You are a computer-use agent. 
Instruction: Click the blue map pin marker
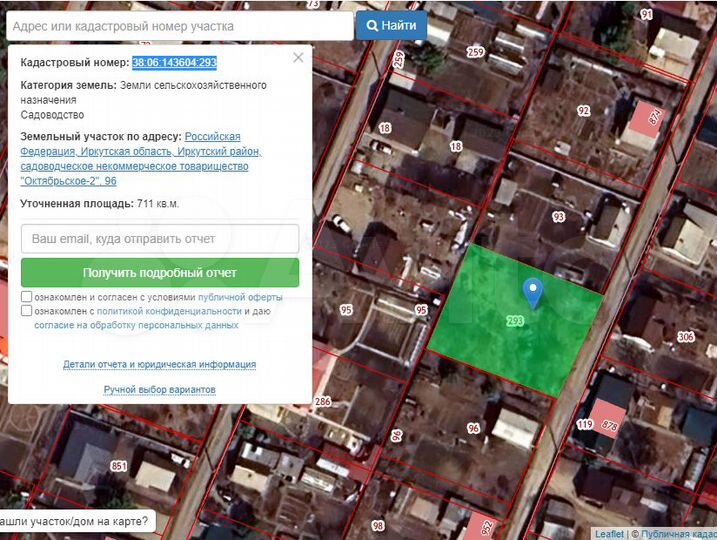coord(534,291)
